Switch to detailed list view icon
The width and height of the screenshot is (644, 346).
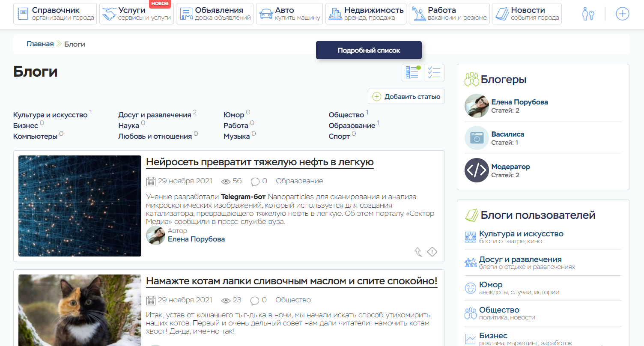411,73
